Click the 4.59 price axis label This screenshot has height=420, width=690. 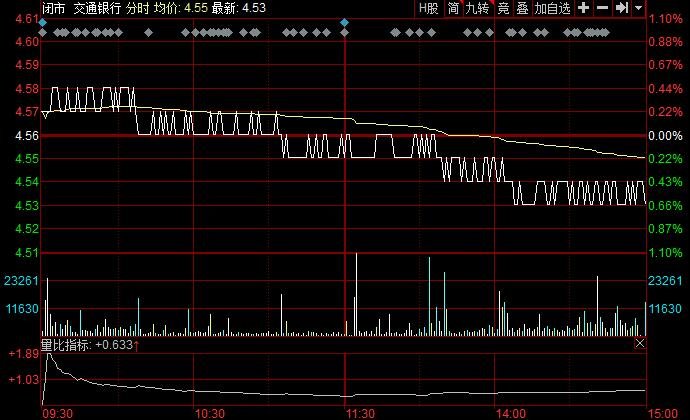[27, 65]
